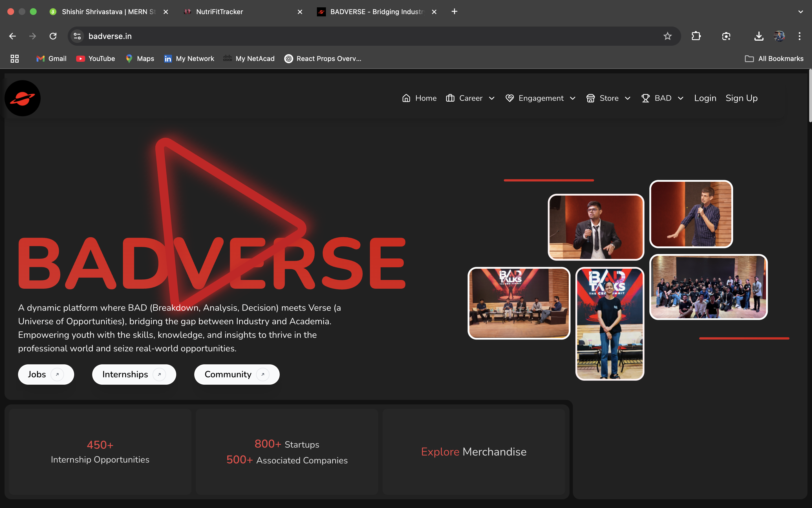Expand the Engagement dropdown chevron
This screenshot has height=508, width=812.
(573, 98)
